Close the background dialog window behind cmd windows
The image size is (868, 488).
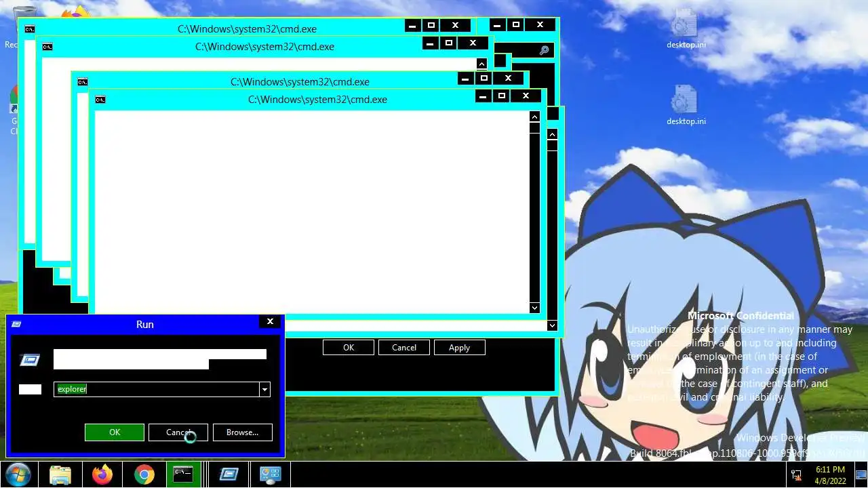click(540, 25)
